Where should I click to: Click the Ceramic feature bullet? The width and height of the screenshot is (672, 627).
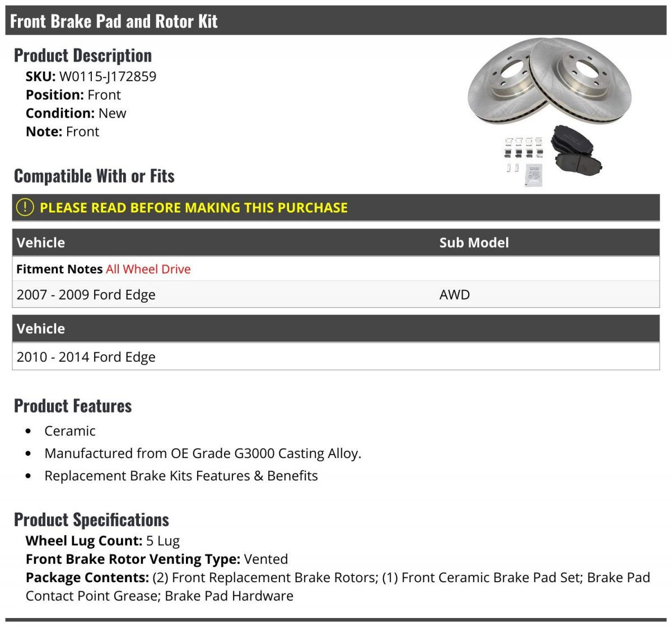pyautogui.click(x=70, y=431)
